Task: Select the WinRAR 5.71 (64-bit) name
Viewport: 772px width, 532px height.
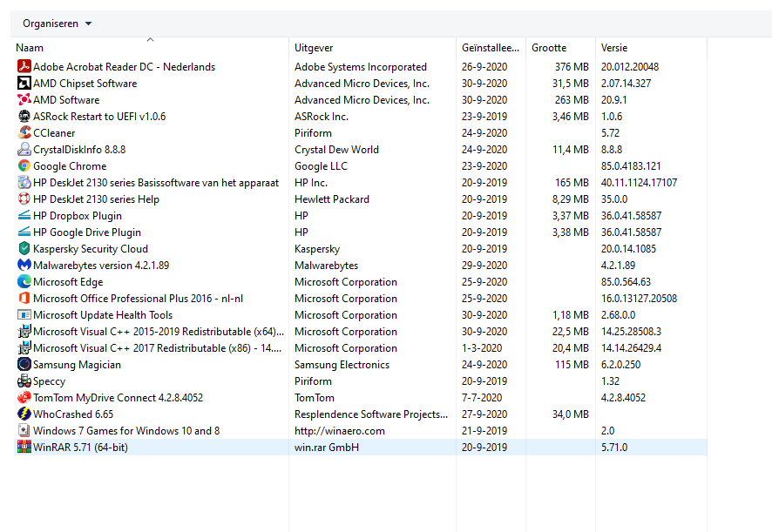Action: coord(80,448)
